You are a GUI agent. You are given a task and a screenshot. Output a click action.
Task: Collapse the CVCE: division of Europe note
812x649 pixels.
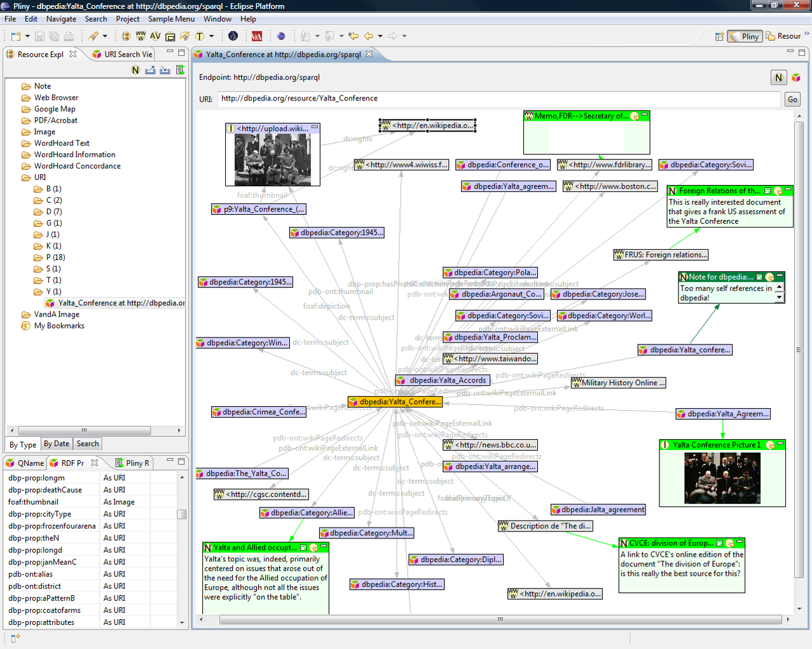(x=740, y=543)
